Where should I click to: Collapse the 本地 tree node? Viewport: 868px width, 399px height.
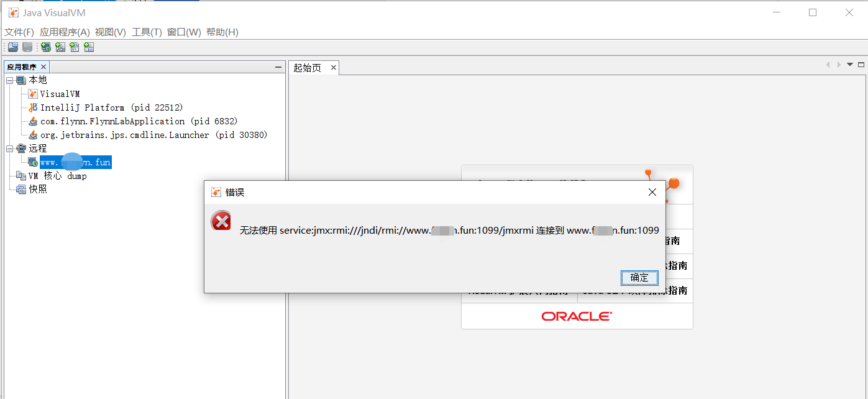pos(10,80)
